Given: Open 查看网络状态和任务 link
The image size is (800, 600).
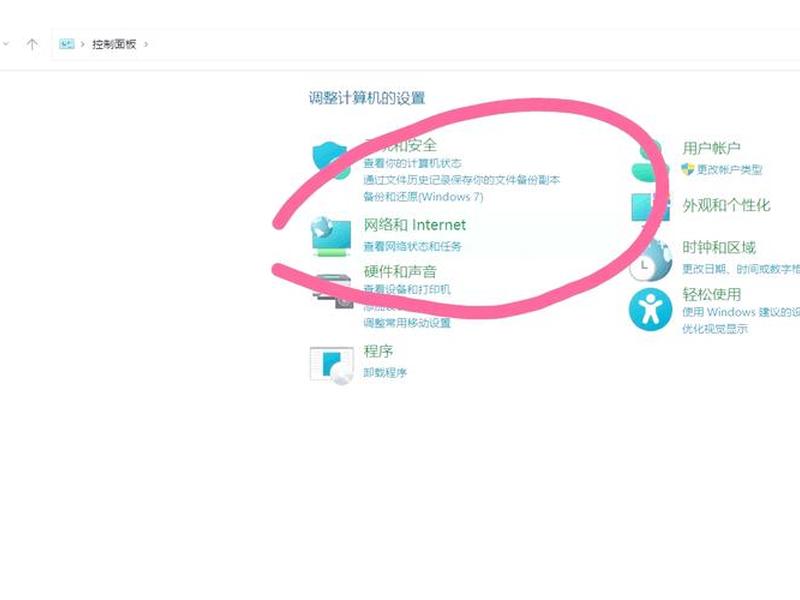Looking at the screenshot, I should 412,246.
